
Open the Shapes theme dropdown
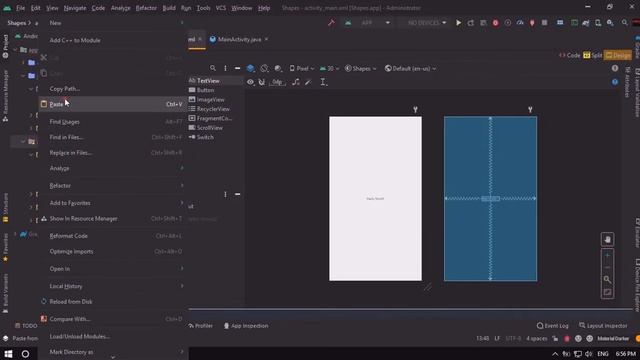coord(361,69)
